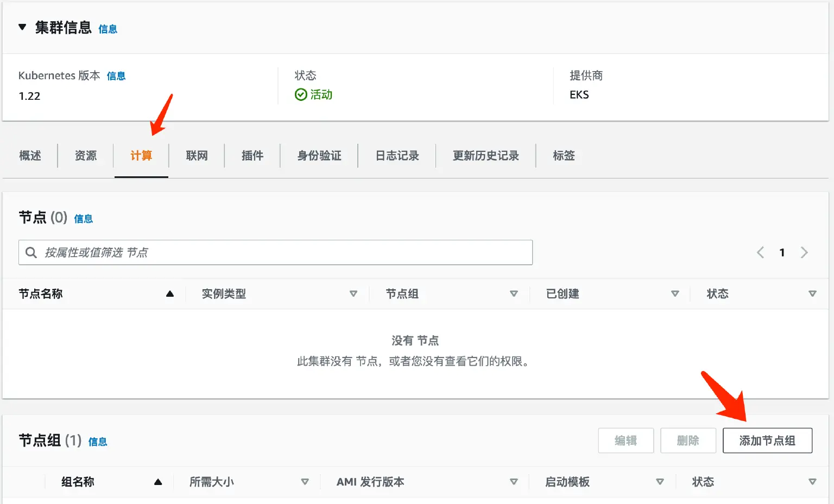Click the green 活动 status check icon

pyautogui.click(x=301, y=94)
